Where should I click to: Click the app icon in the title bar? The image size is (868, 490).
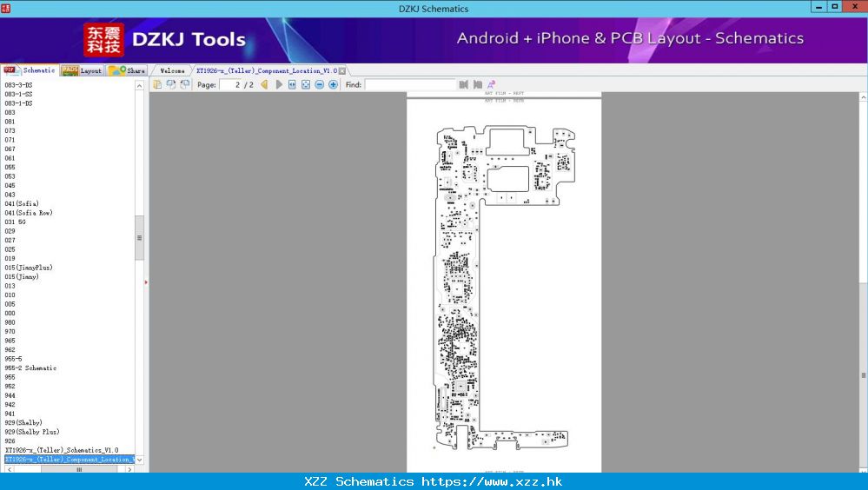click(5, 9)
